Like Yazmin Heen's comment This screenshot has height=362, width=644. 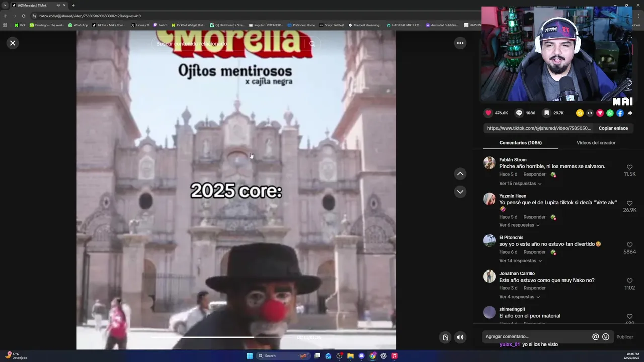(629, 203)
